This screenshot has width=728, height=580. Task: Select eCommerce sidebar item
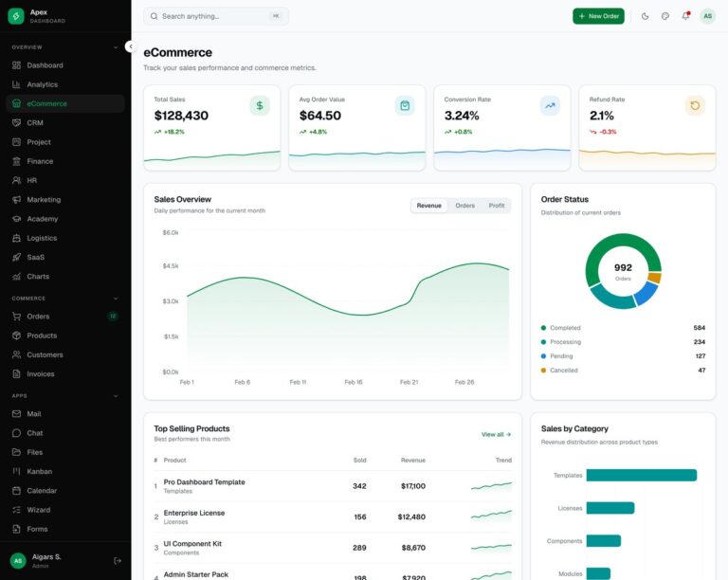[x=65, y=103]
